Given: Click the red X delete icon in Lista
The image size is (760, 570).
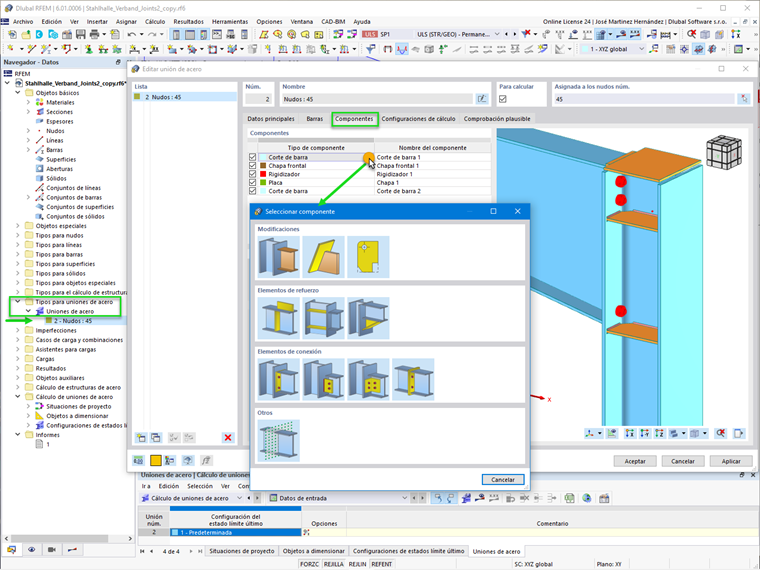Looking at the screenshot, I should (228, 438).
